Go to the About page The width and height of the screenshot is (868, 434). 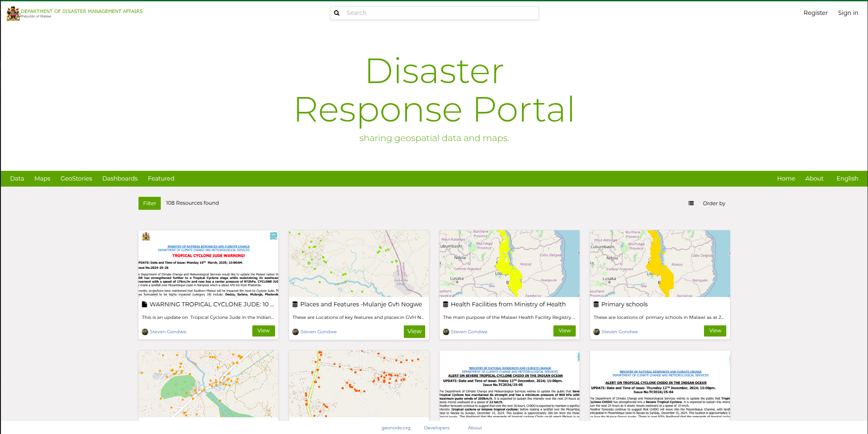point(814,178)
